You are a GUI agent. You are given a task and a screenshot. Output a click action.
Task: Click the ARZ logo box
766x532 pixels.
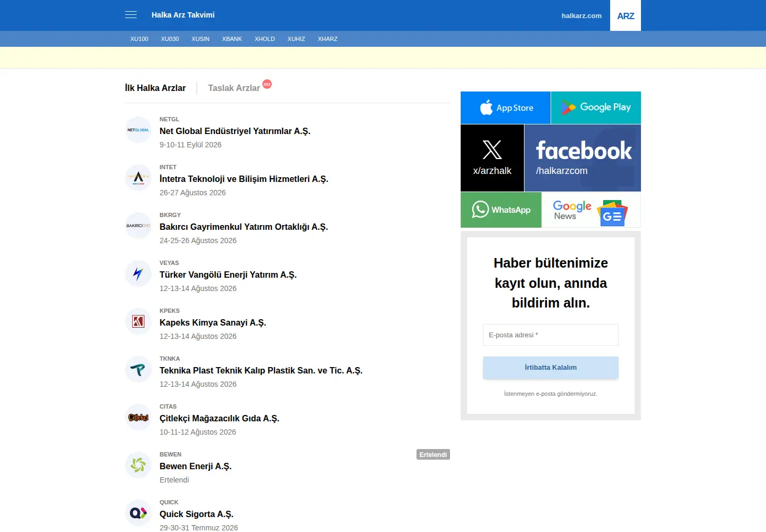tap(626, 15)
